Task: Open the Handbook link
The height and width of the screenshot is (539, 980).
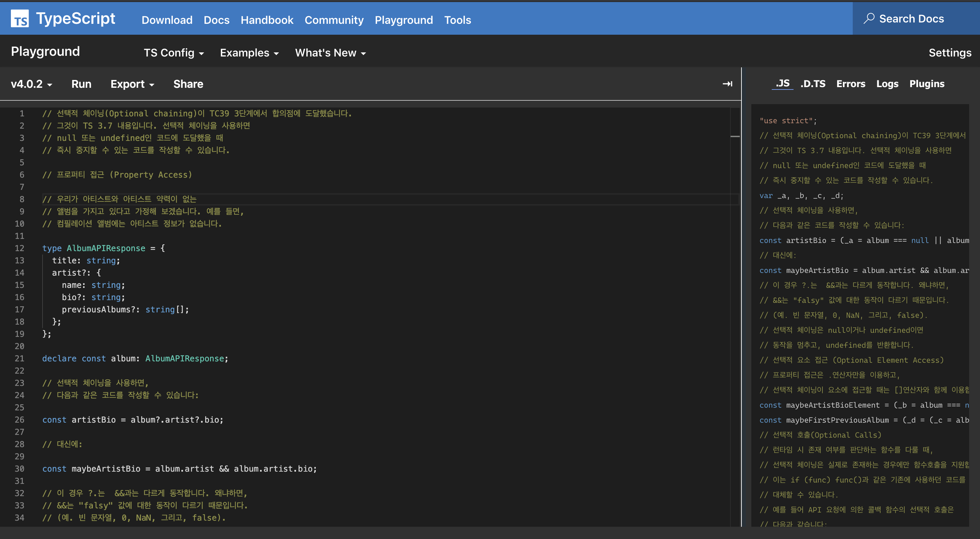Action: [267, 20]
